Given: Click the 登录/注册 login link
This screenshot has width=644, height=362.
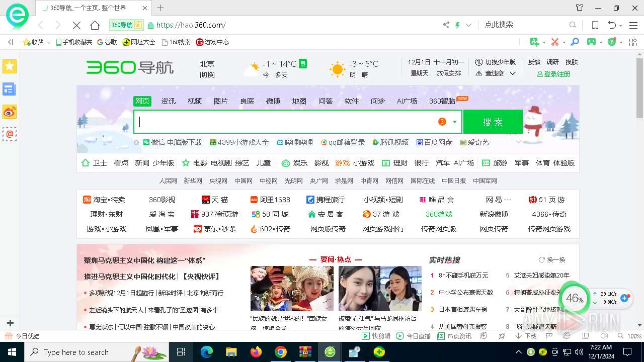Looking at the screenshot, I should [x=553, y=74].
